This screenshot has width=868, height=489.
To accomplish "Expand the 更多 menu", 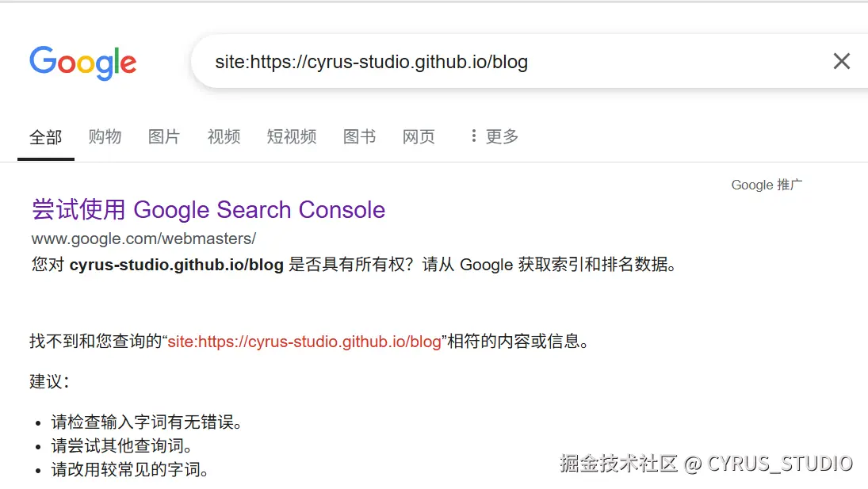I will pos(494,136).
